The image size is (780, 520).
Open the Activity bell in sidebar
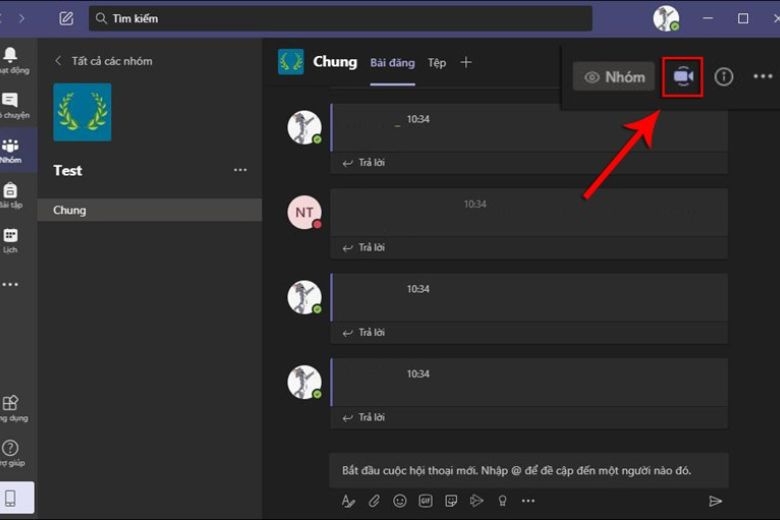(11, 60)
